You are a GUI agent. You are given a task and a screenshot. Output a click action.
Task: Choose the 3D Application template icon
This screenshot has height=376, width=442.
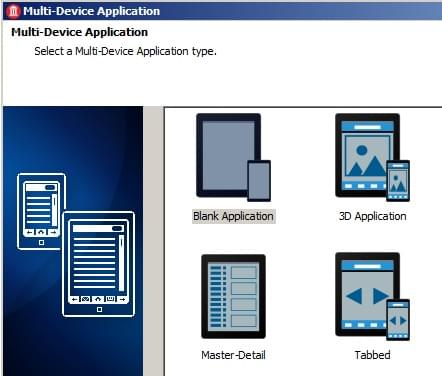[x=372, y=157]
